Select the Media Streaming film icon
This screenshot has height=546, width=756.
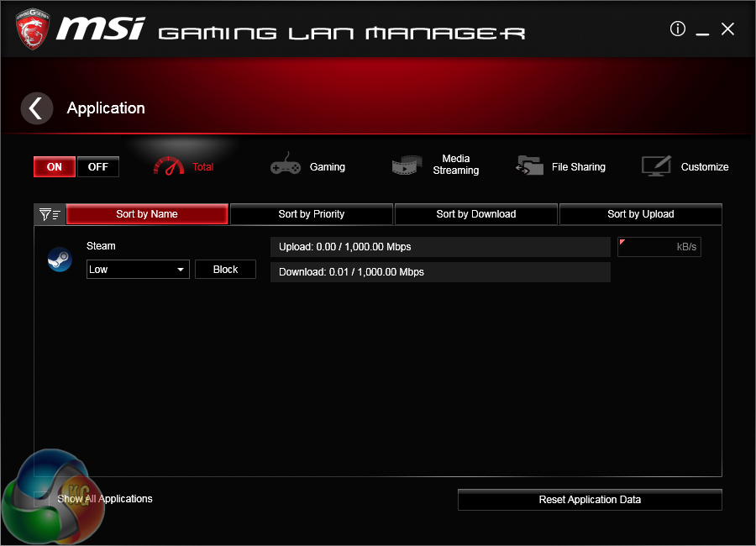[x=407, y=165]
